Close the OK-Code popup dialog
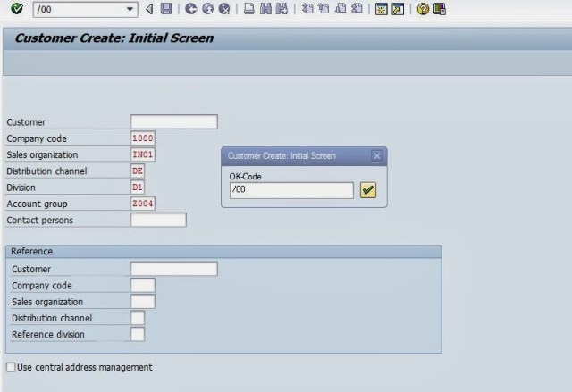Image resolution: width=572 pixels, height=392 pixels. [x=377, y=156]
